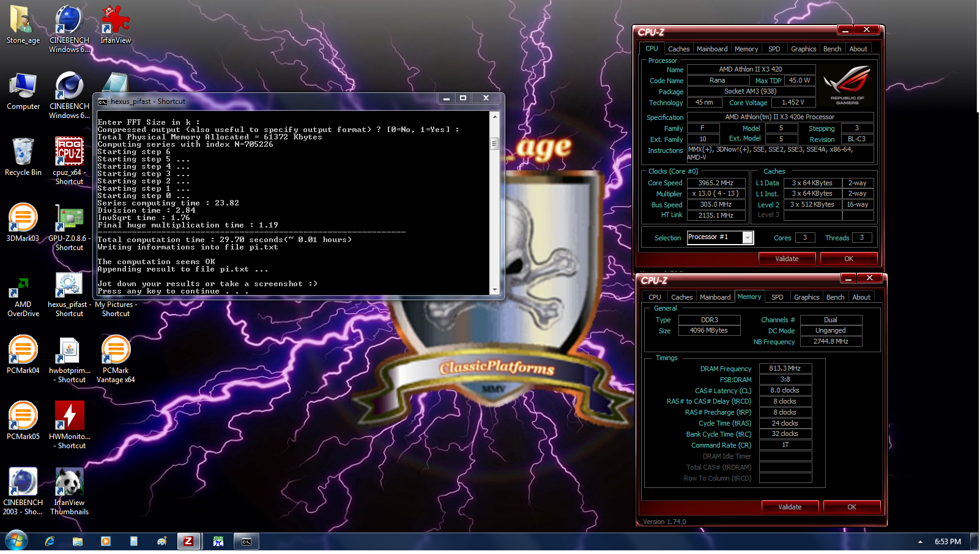The width and height of the screenshot is (980, 554).
Task: Select Caches tab in upper CPU-Z window
Action: (678, 49)
